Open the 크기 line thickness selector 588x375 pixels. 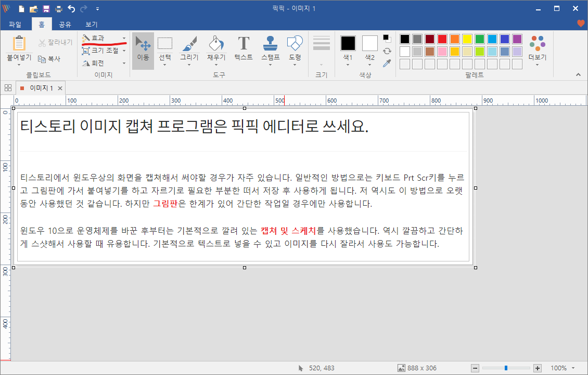click(x=322, y=51)
